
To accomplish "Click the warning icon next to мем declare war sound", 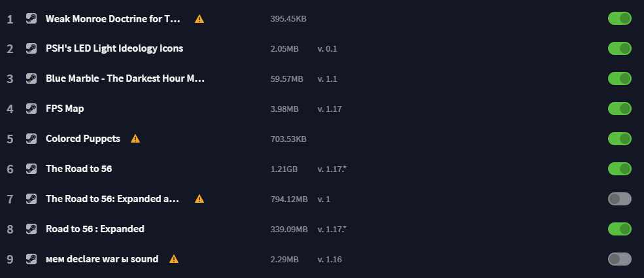I will pos(174,259).
